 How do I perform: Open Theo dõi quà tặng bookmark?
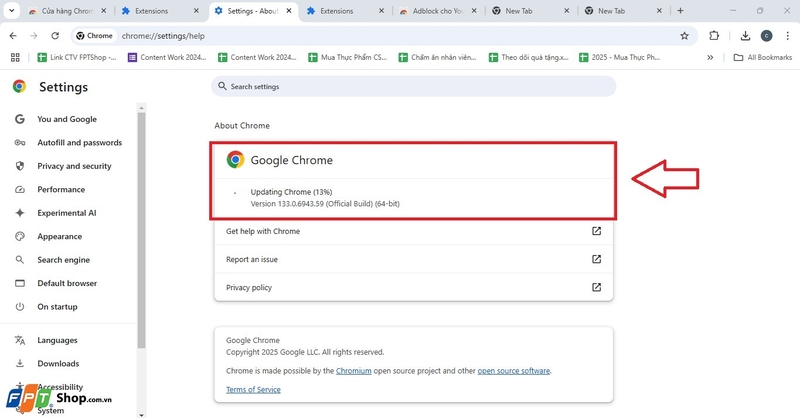[x=529, y=57]
